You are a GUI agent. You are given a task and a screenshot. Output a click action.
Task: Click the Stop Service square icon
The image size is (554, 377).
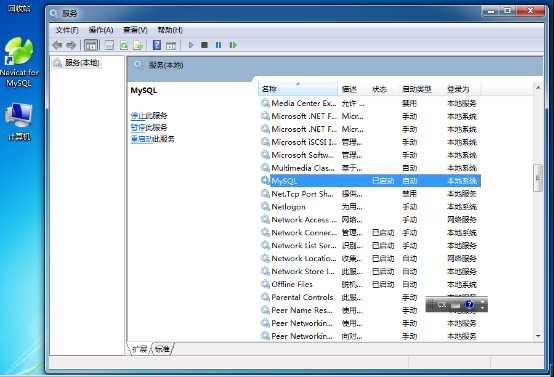click(x=204, y=45)
